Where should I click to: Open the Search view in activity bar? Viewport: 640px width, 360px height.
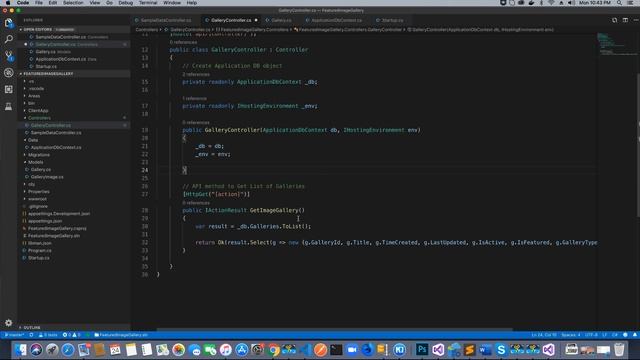coord(9,39)
